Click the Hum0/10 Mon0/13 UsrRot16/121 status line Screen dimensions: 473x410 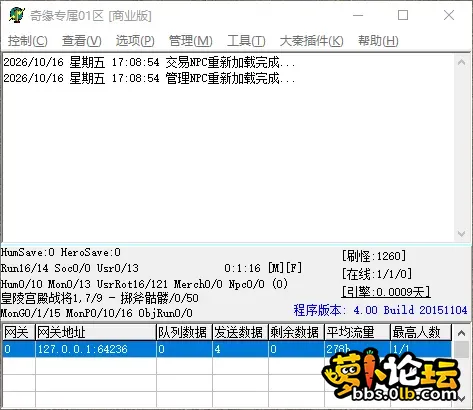(x=144, y=284)
